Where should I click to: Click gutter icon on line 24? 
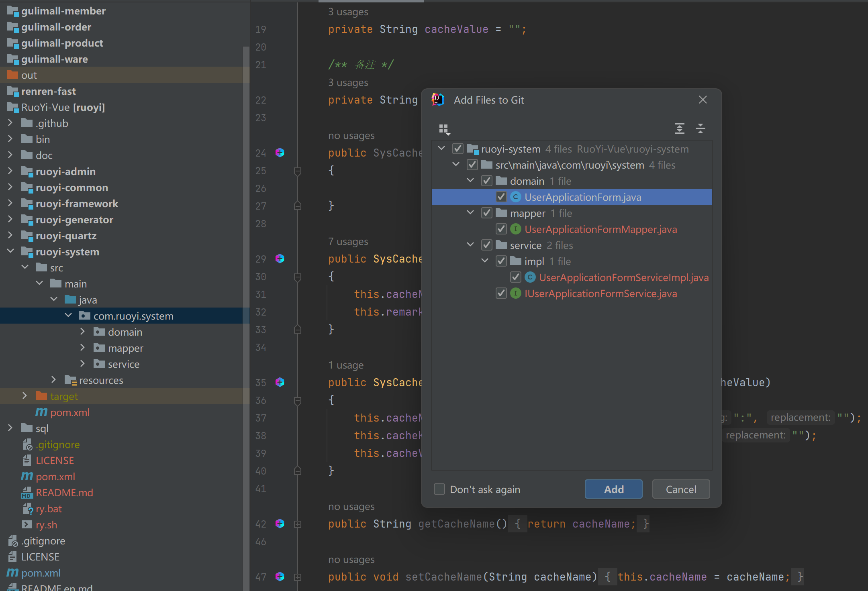coord(280,153)
